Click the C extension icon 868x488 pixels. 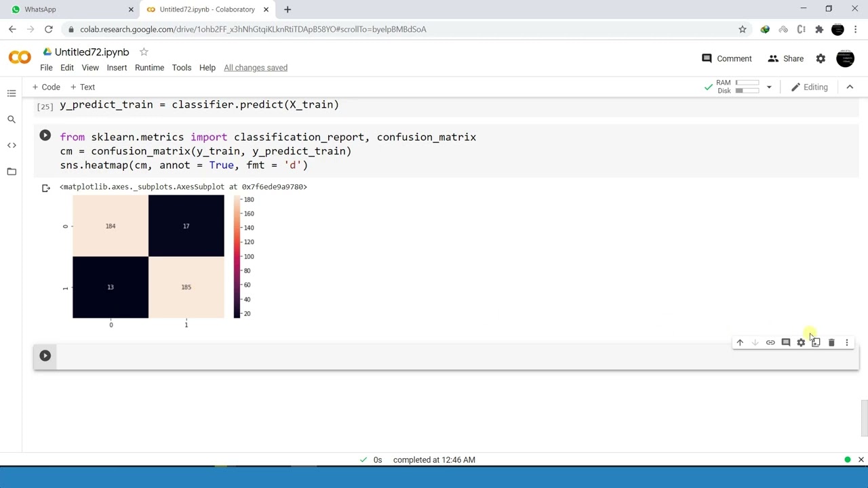tap(802, 29)
